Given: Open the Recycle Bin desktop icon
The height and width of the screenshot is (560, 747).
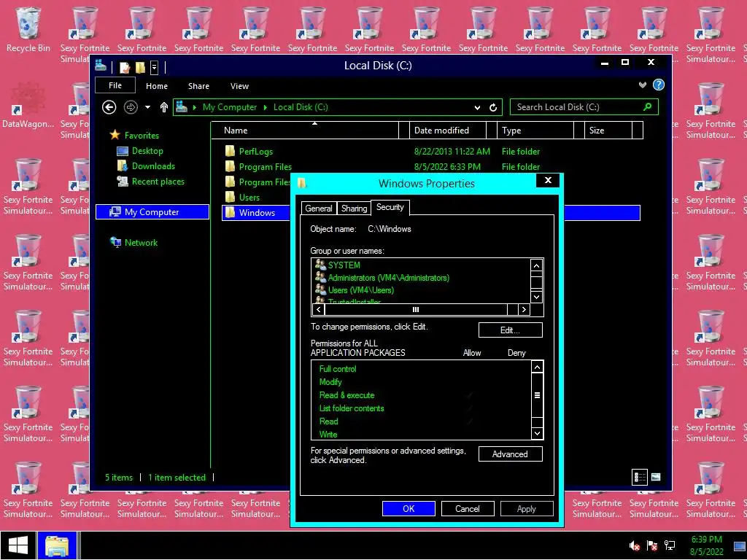Looking at the screenshot, I should coord(28,29).
